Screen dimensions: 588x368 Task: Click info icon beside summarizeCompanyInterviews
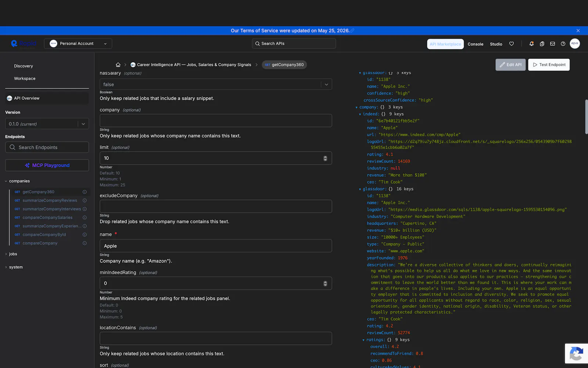[x=85, y=209]
